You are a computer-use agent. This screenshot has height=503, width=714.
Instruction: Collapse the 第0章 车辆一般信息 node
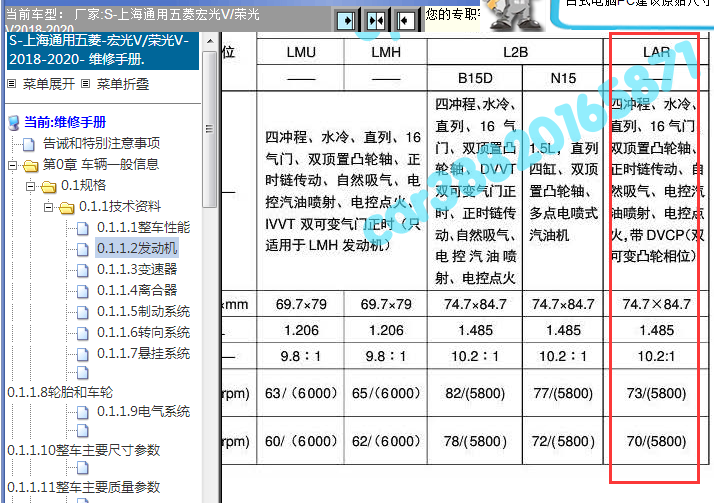coord(12,165)
